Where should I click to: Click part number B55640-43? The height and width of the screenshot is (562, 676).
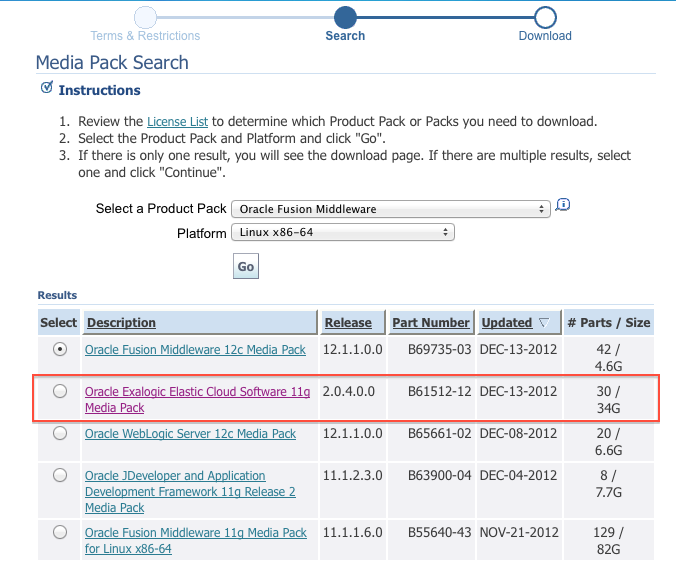(440, 532)
